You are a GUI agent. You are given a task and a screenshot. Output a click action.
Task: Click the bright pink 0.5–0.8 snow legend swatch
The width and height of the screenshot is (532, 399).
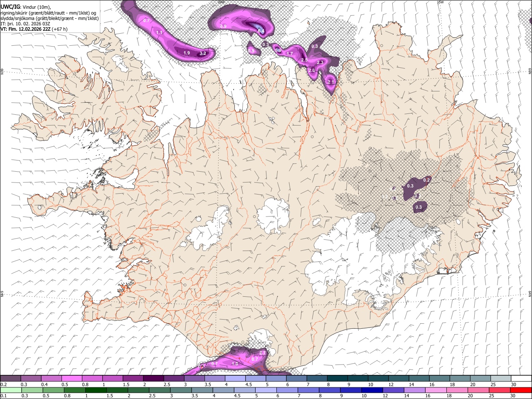(x=71, y=378)
